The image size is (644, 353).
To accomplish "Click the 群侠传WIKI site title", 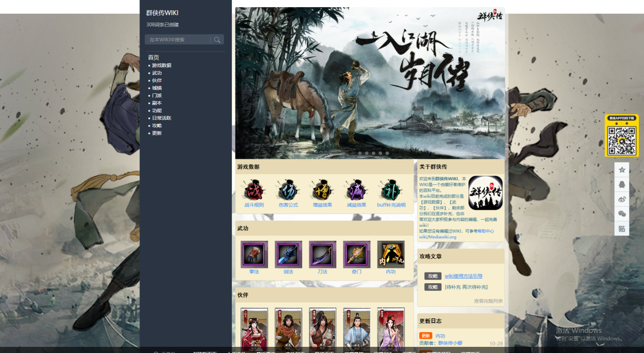I will [x=162, y=13].
